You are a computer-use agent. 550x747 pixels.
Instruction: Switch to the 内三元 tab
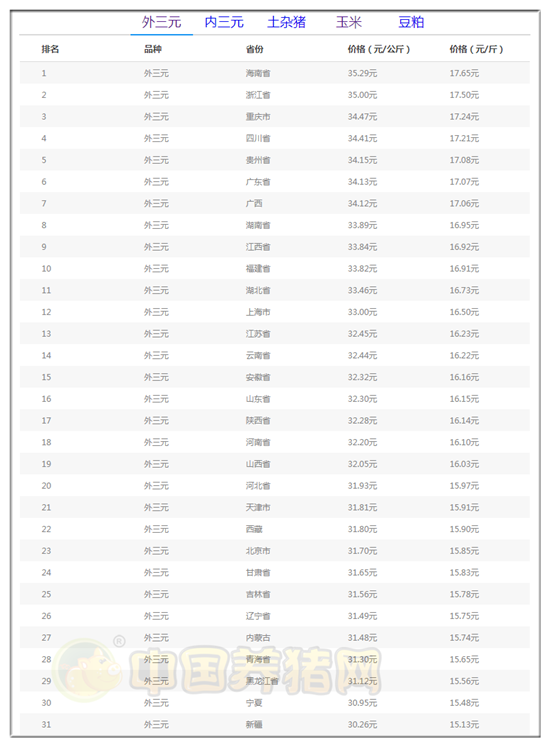tap(224, 22)
